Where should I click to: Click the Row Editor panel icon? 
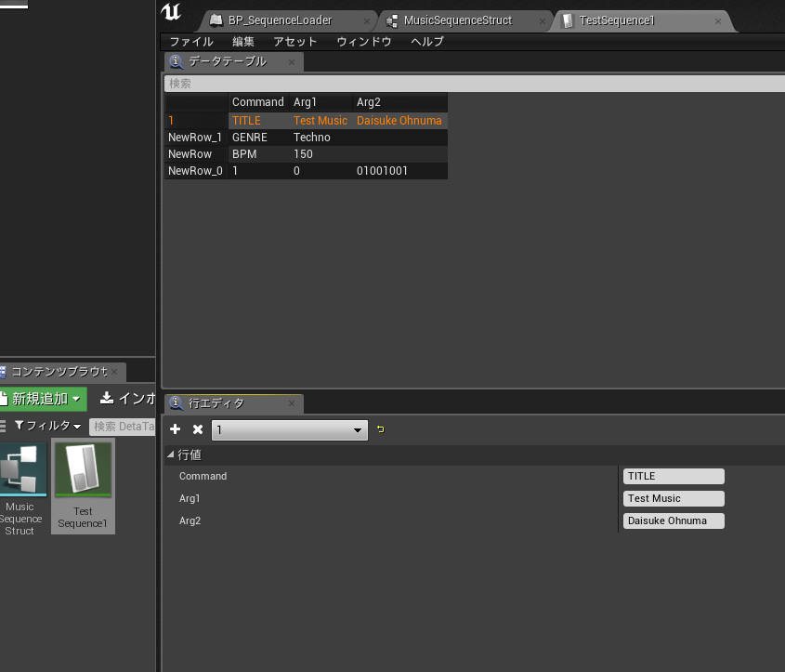point(176,402)
